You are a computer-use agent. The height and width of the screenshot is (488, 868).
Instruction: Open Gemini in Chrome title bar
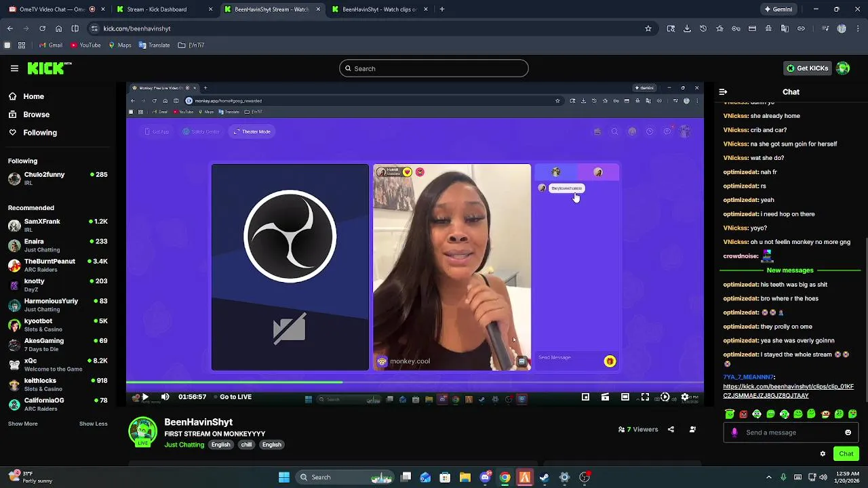778,9
